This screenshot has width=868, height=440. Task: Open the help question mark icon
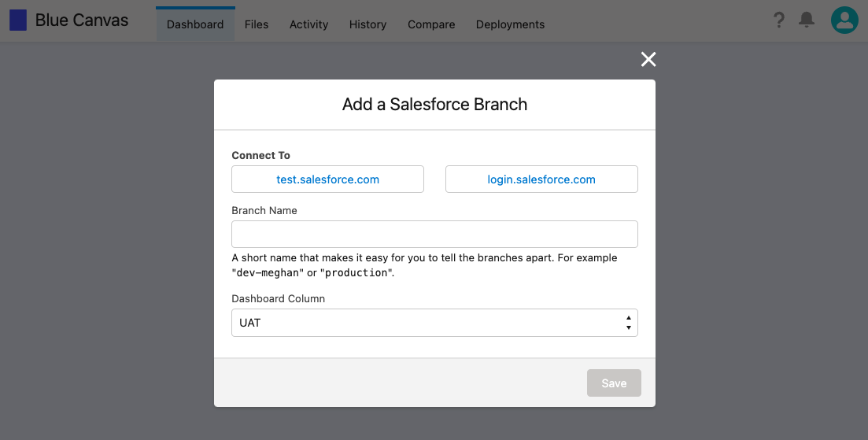tap(778, 20)
